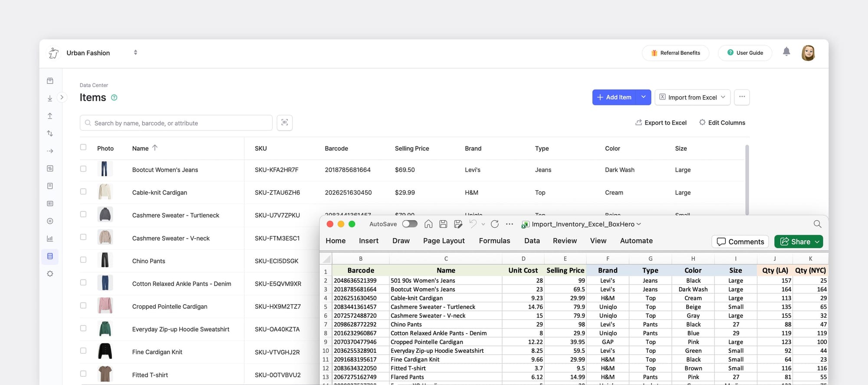
Task: Click the Everyday Zip-up Hoodie photo thumbnail
Action: point(105,329)
